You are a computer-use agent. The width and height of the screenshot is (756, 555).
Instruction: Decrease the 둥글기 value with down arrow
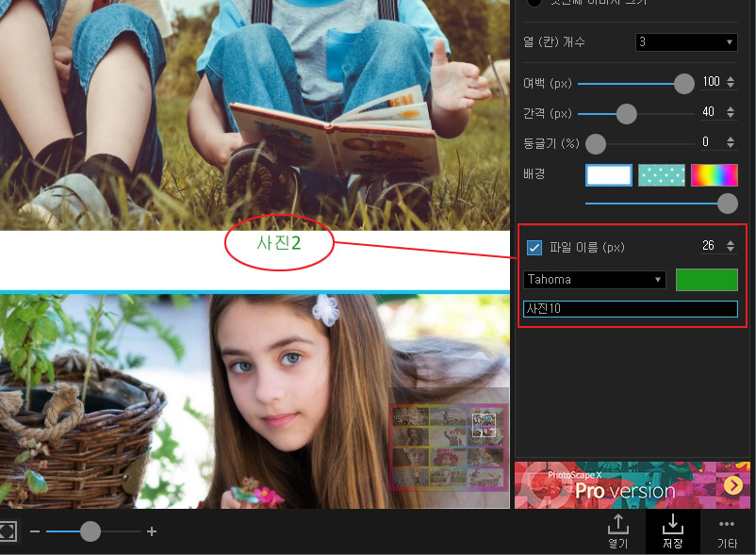[731, 145]
